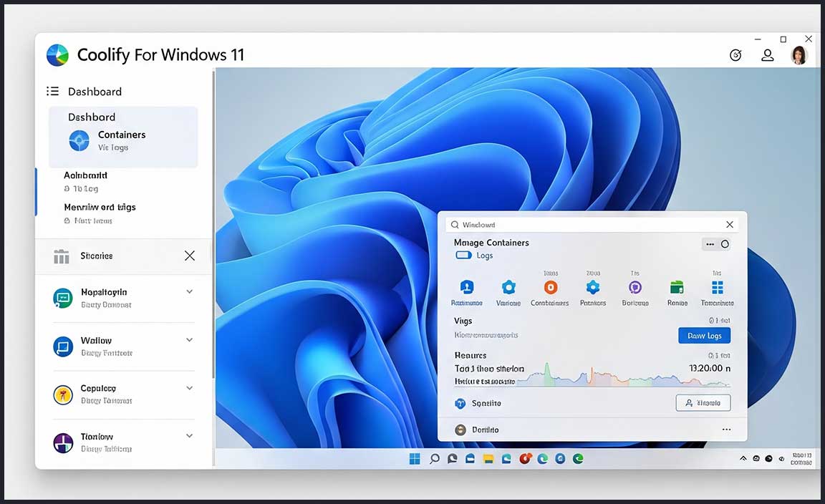Screen dimensions: 825x504
Task: Click the Stiooriee store icon
Action: 62,256
